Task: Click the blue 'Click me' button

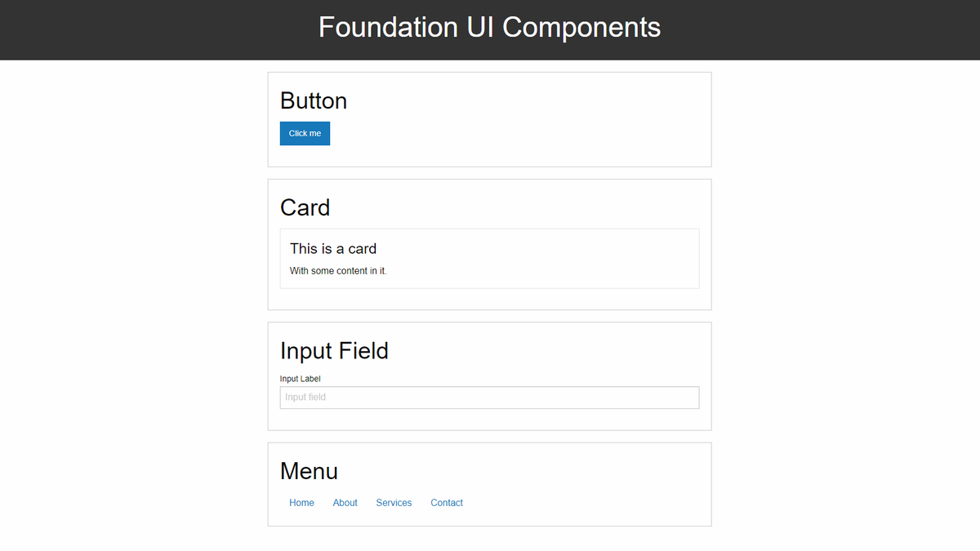Action: 305,134
